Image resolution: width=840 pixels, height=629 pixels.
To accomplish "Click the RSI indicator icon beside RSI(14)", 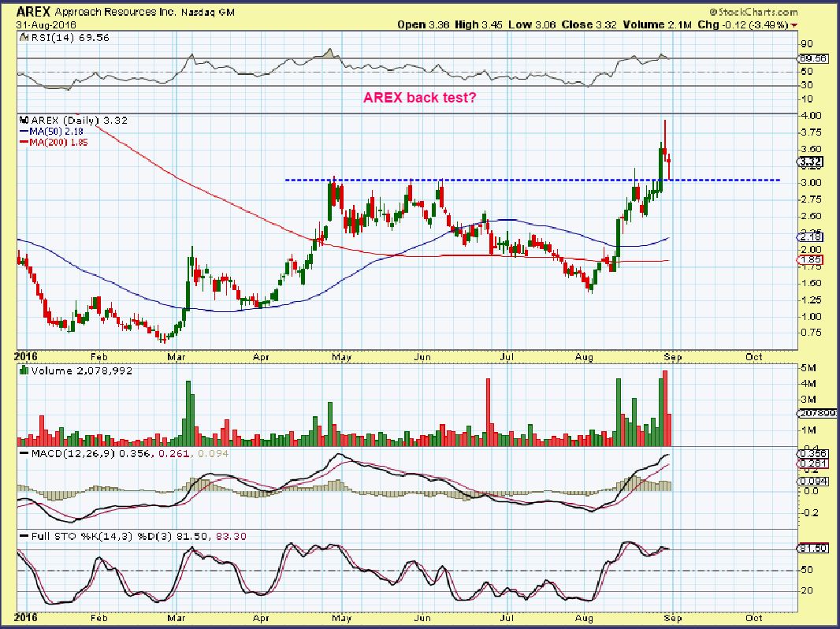I will click(23, 38).
